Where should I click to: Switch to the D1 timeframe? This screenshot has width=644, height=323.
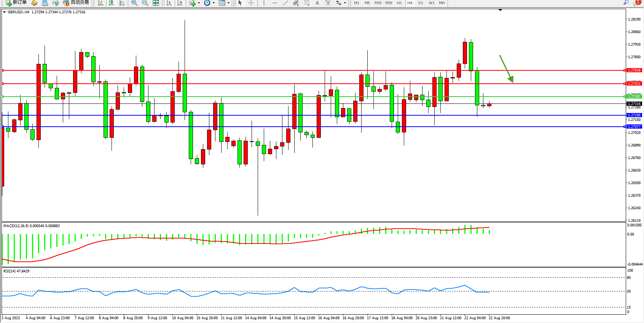pyautogui.click(x=421, y=3)
